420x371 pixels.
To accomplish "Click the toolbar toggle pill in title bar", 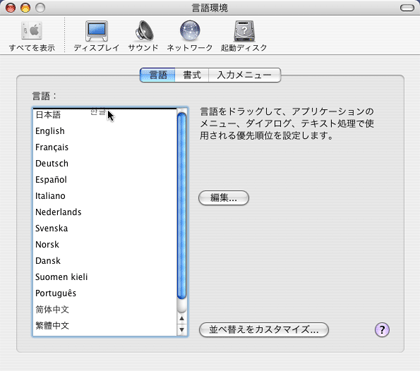I will pos(407,8).
